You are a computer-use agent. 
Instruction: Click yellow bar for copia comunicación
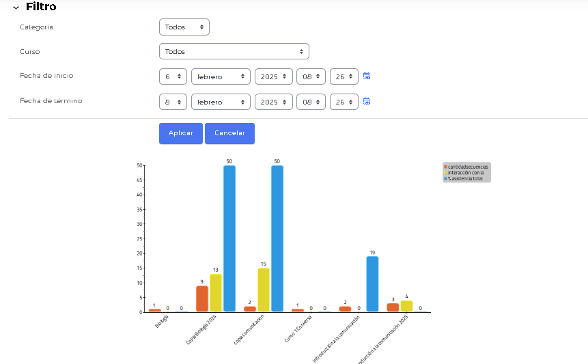(x=264, y=290)
